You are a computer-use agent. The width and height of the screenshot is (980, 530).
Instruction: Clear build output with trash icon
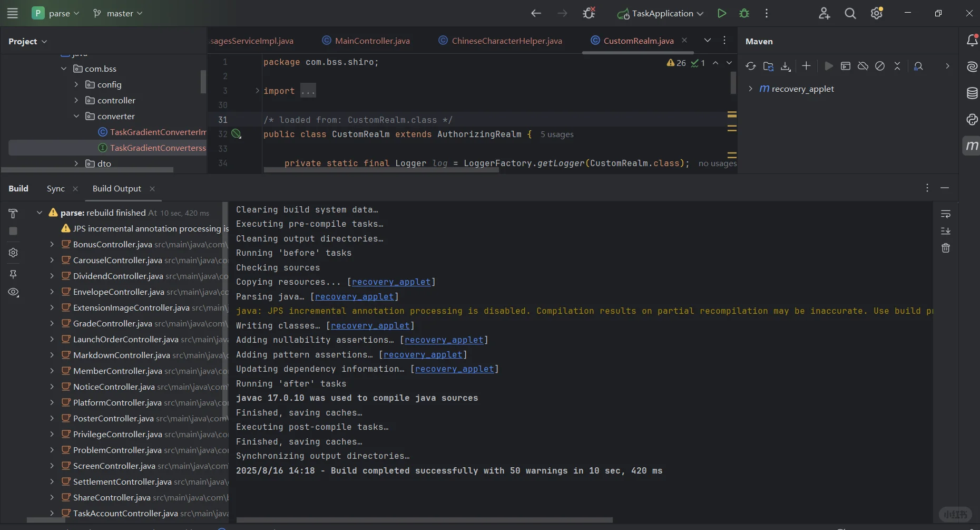[946, 248]
